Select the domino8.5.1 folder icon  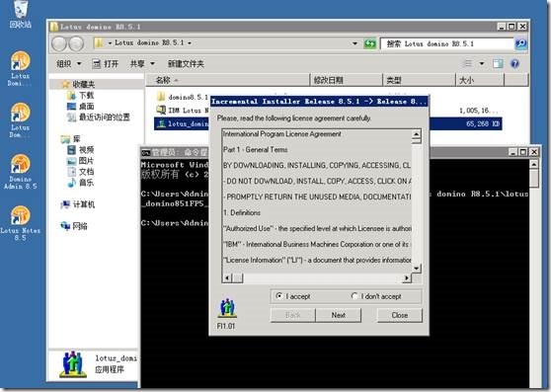(161, 96)
